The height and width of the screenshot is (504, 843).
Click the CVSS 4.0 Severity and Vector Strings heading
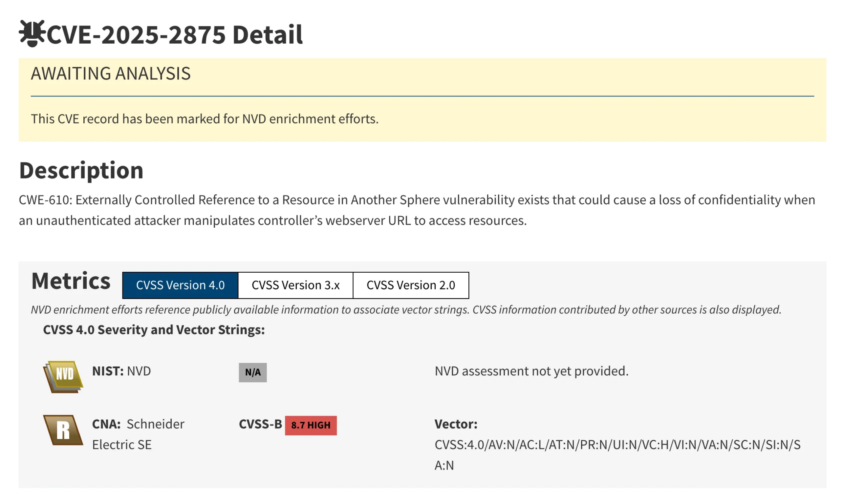pyautogui.click(x=154, y=329)
